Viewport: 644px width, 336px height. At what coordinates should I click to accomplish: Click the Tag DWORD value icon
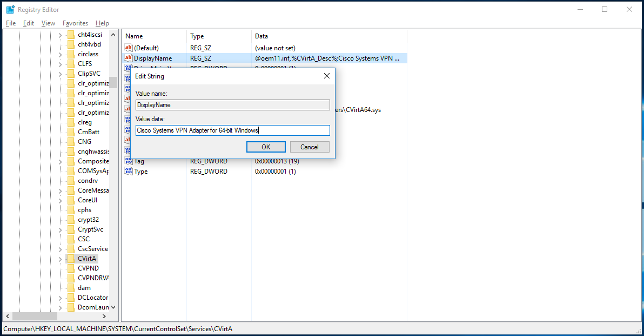[x=129, y=161]
